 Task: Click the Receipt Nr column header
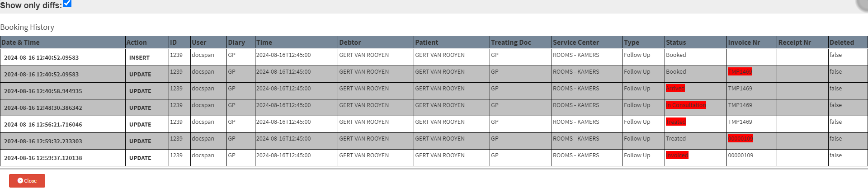[x=794, y=42]
